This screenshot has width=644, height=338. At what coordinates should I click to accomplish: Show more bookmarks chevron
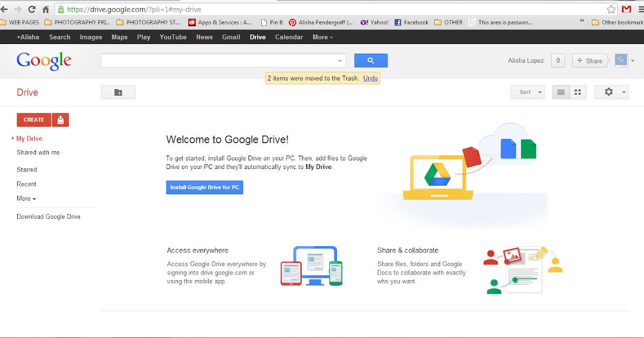tap(582, 22)
